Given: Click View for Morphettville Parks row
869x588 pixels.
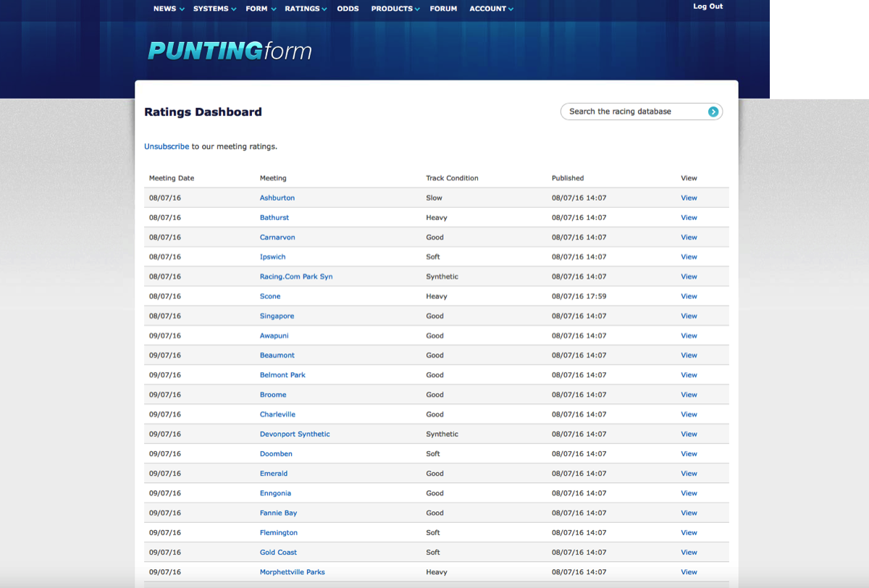Looking at the screenshot, I should [x=689, y=572].
